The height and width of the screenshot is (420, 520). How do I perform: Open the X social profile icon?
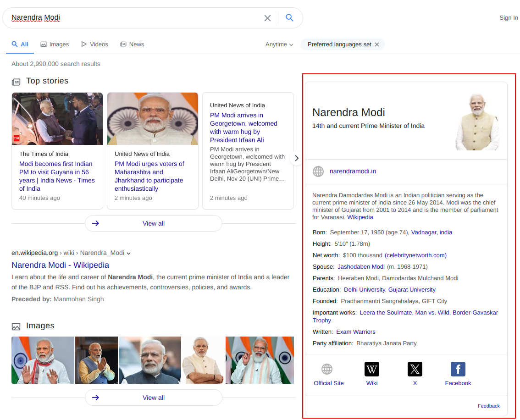tap(415, 369)
